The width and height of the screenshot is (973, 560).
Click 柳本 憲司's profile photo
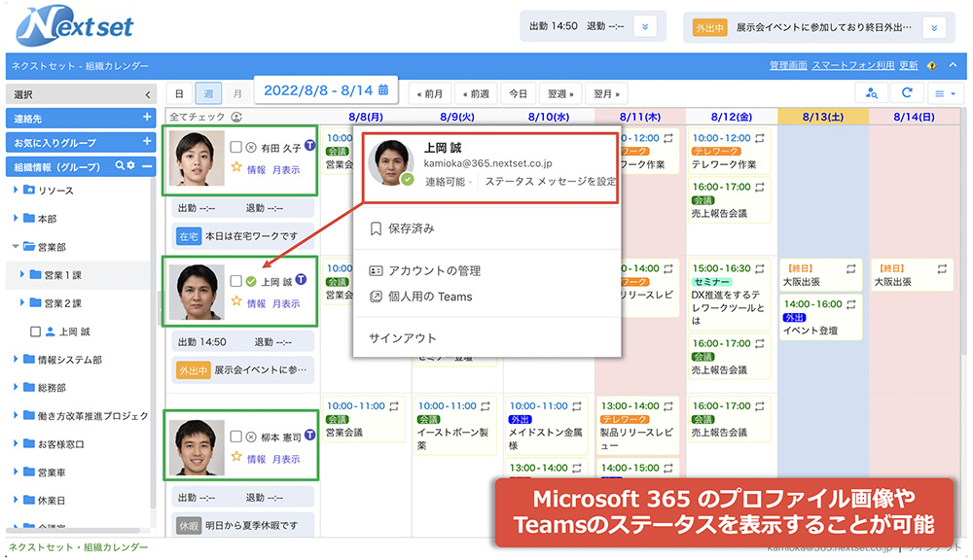pyautogui.click(x=197, y=448)
